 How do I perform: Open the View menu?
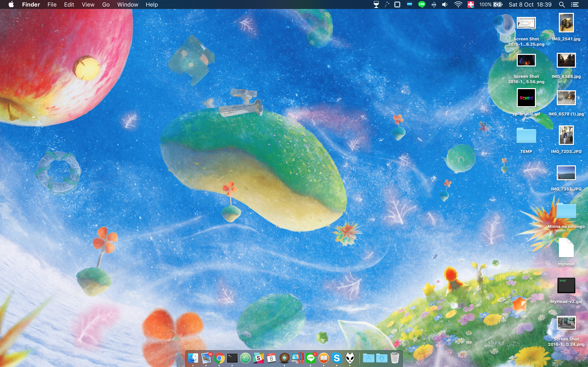coord(88,5)
